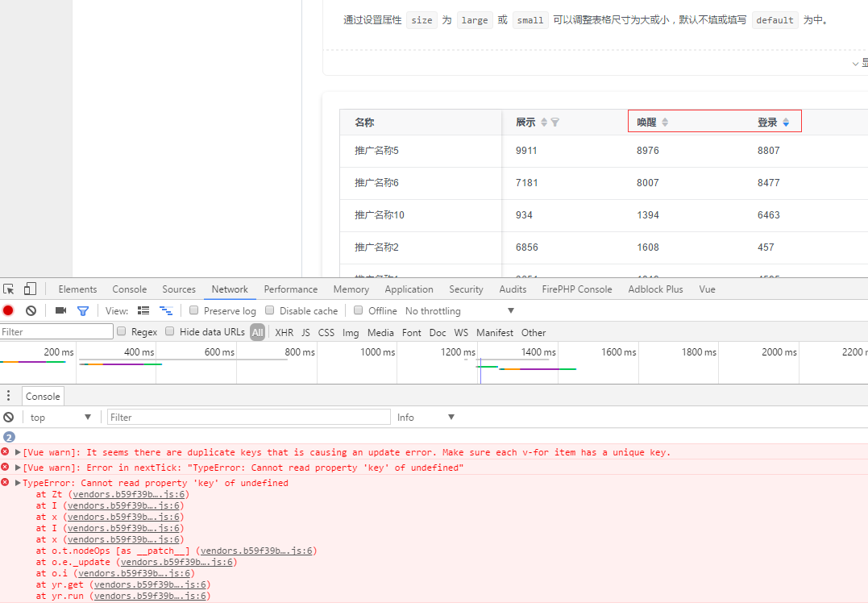Turn on the Offline checkbox
868x607 pixels.
point(358,310)
